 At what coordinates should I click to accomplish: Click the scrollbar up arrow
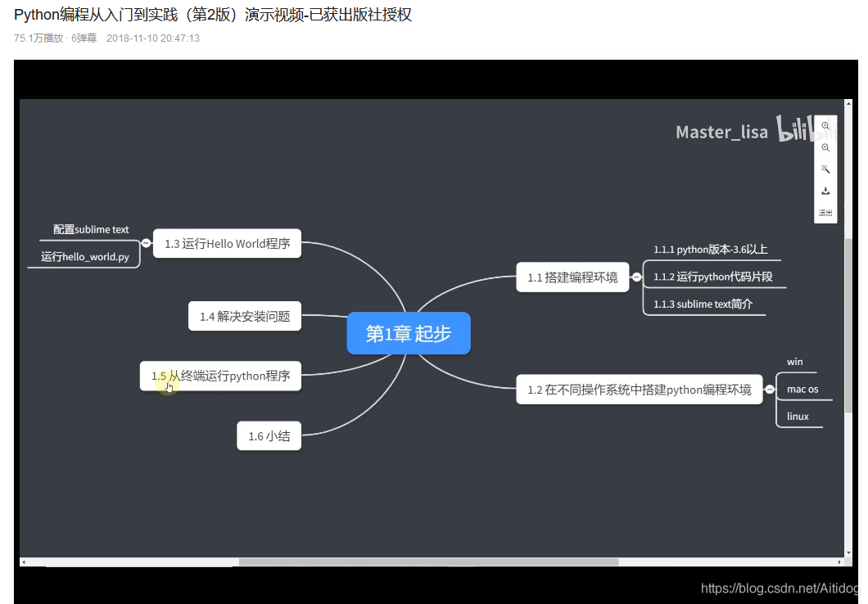(x=848, y=103)
